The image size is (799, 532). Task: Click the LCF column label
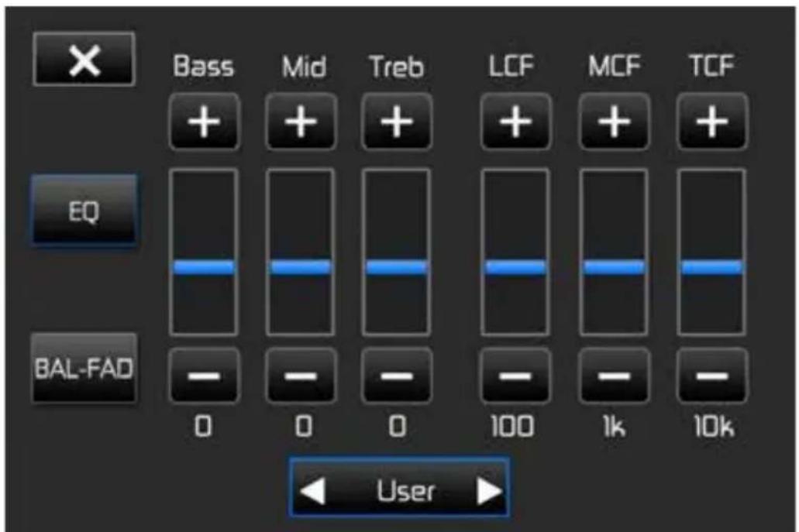(511, 66)
